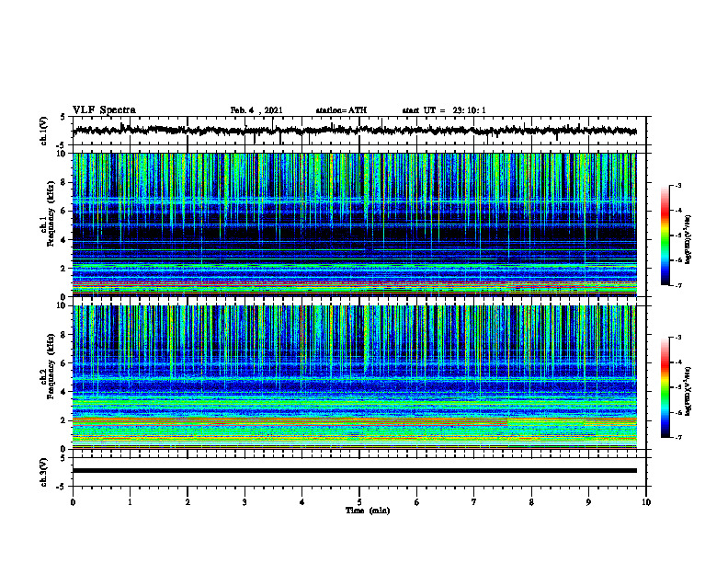Screen dimensions: 728x563
Task: Click the "10" tick on time axis
Action: [646, 502]
